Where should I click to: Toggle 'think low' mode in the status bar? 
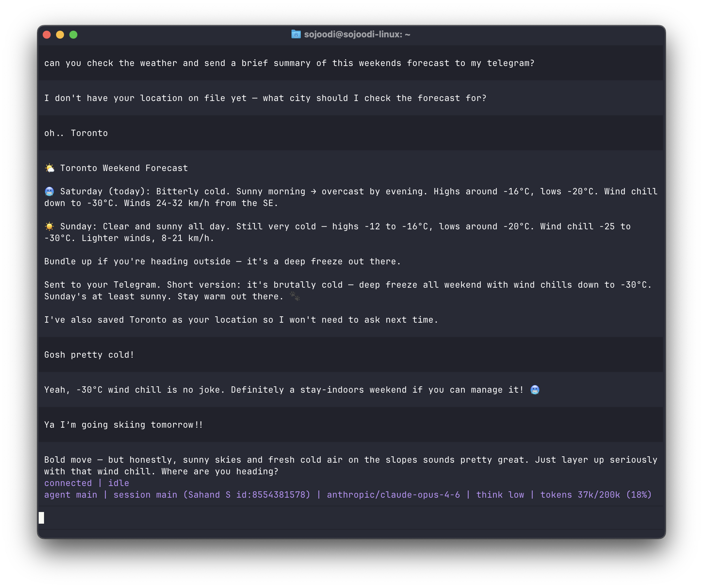[x=501, y=495]
